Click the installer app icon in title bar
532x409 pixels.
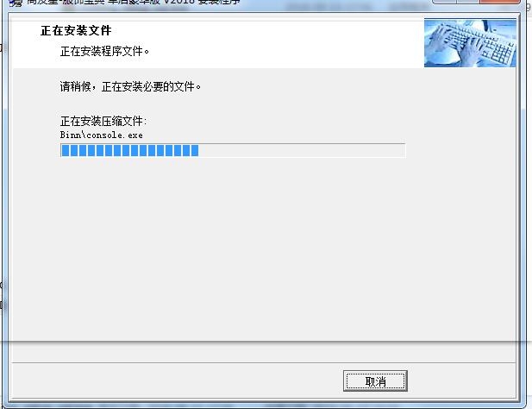click(x=16, y=3)
